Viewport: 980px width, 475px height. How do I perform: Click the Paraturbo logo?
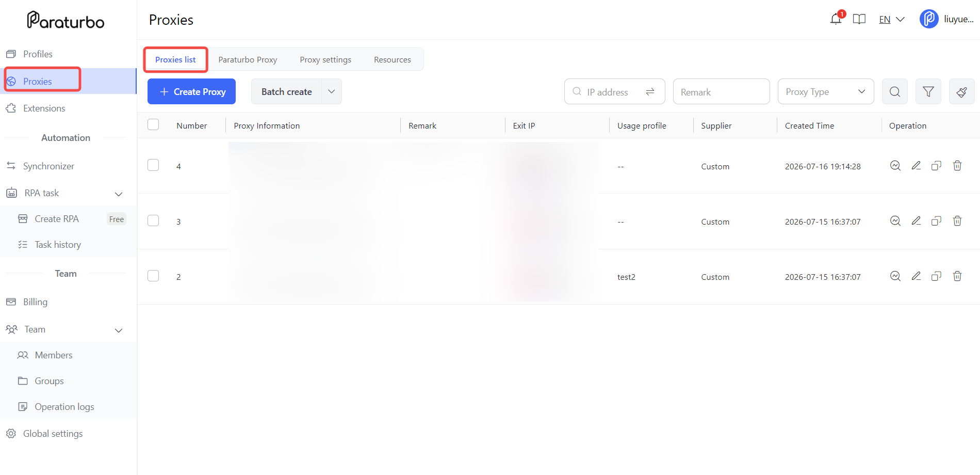[66, 20]
